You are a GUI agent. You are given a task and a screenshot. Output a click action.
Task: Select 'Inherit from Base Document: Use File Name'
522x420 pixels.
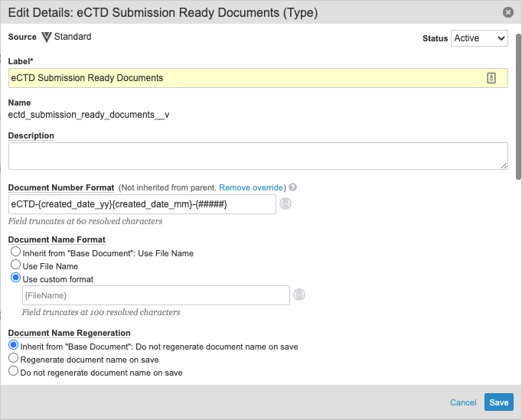[x=15, y=252]
